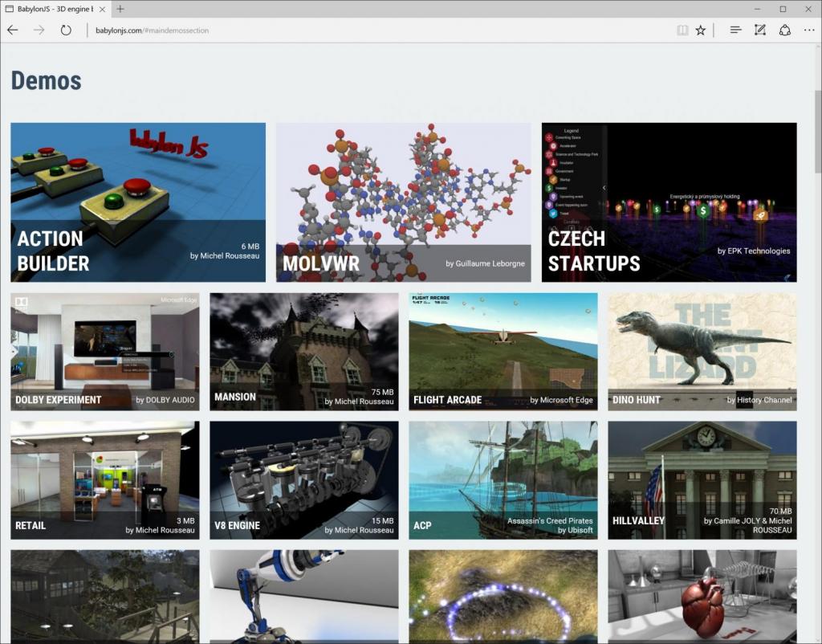Click the Share icon in toolbar
Image resolution: width=822 pixels, height=644 pixels.
pos(785,30)
